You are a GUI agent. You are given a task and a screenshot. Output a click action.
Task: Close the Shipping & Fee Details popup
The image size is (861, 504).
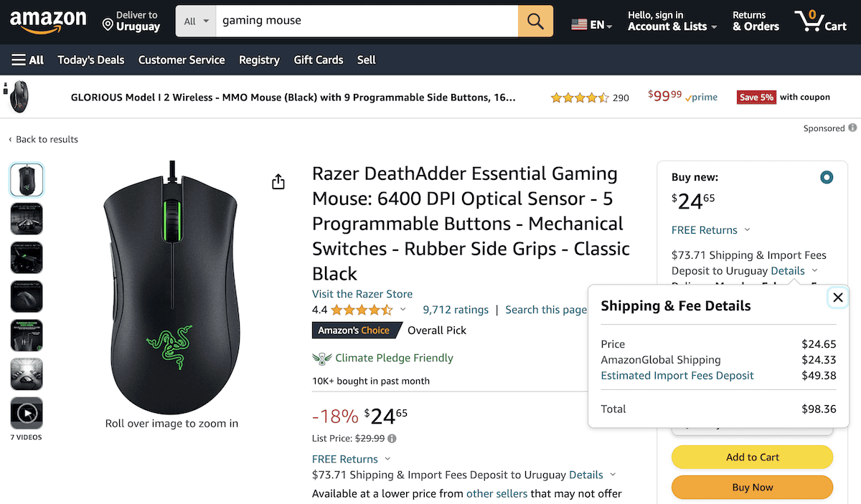point(837,298)
